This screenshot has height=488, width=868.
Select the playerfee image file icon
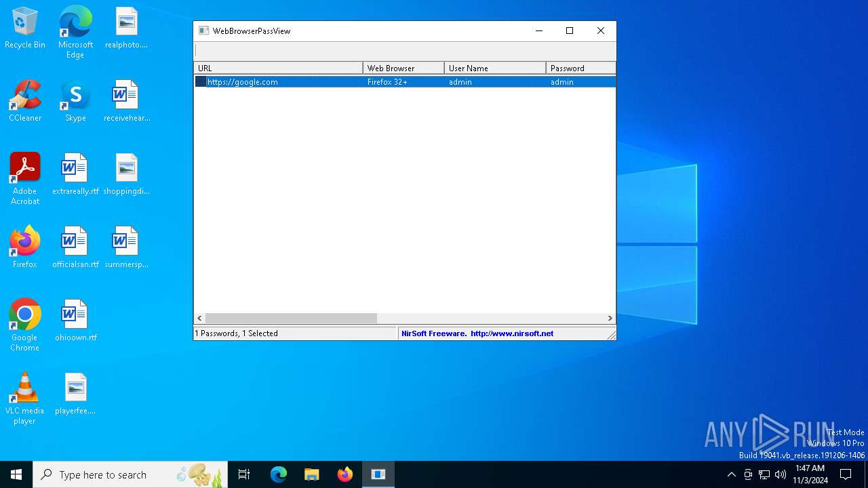pyautogui.click(x=75, y=394)
